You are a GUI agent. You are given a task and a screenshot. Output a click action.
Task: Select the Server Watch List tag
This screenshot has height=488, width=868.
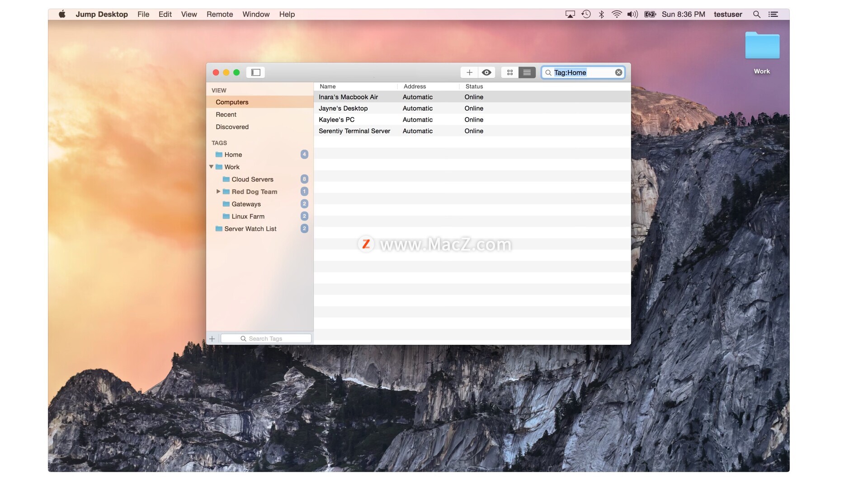259,229
